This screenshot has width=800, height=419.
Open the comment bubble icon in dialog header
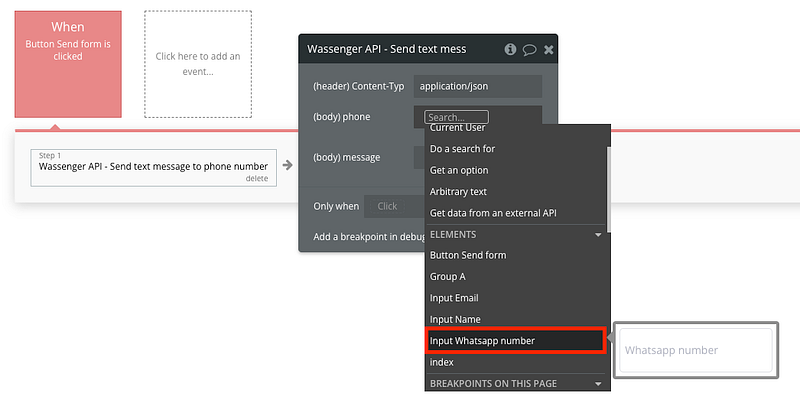tap(529, 48)
